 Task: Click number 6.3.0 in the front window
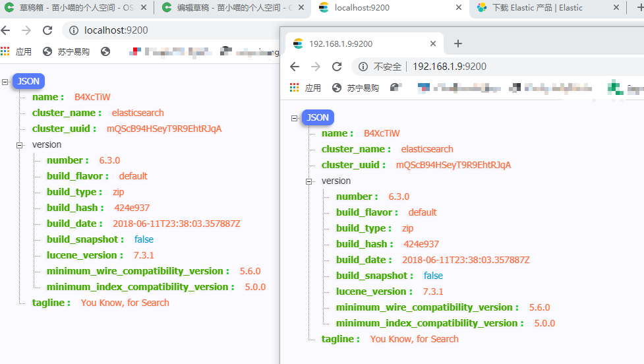click(x=399, y=197)
